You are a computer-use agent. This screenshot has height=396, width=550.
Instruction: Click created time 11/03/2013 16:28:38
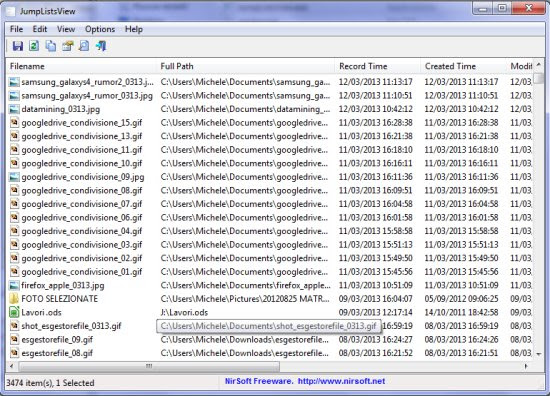tap(461, 123)
